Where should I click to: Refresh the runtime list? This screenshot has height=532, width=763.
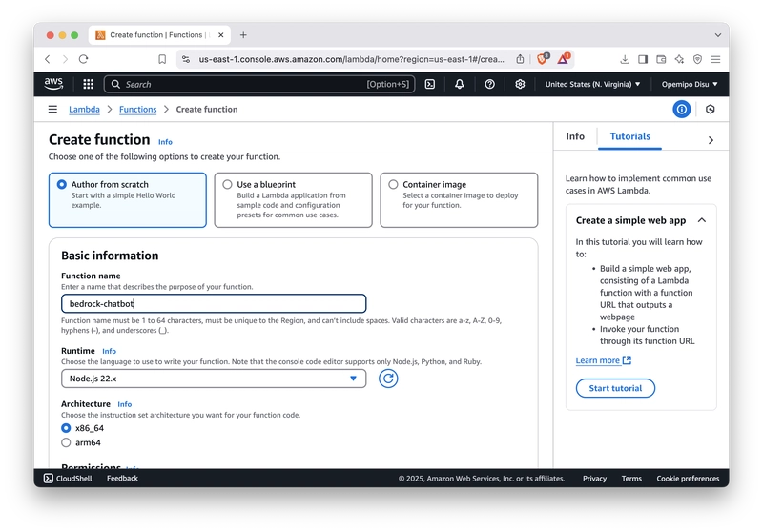(388, 379)
